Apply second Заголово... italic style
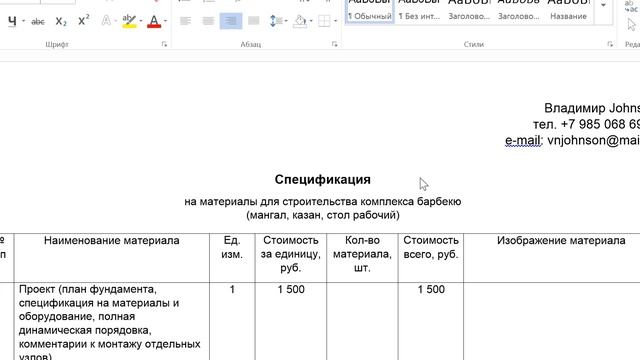 518,11
